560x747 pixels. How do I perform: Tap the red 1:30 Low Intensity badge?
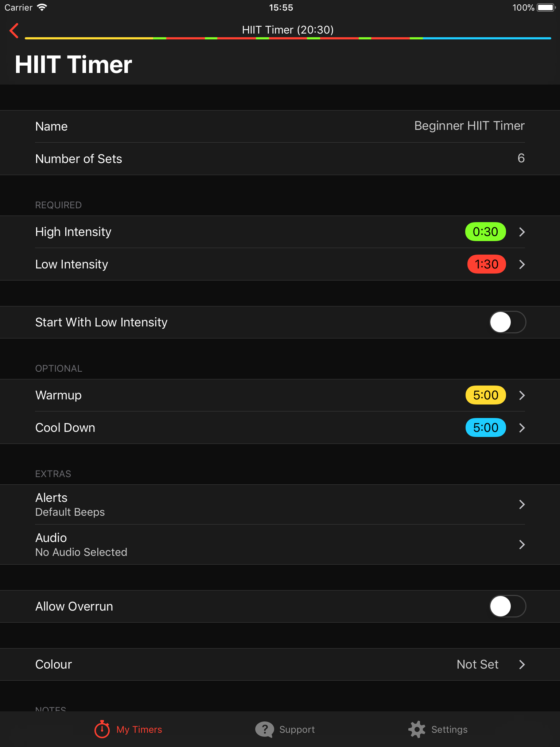(x=486, y=264)
